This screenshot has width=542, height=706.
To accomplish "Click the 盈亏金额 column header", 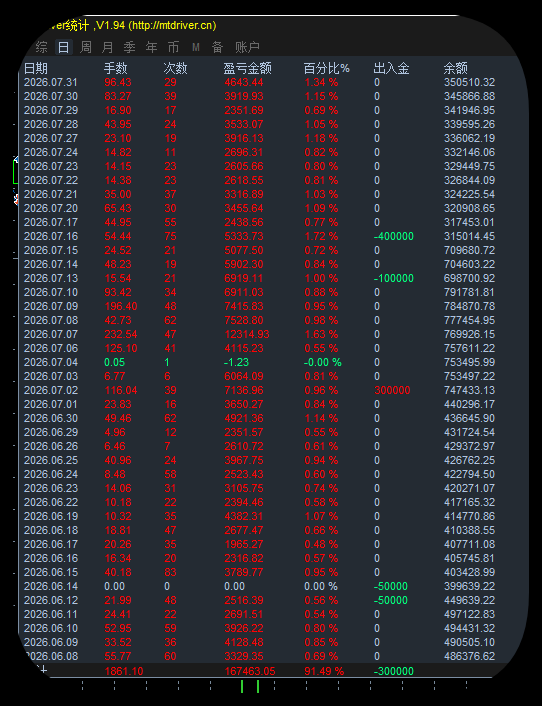I will [x=248, y=68].
